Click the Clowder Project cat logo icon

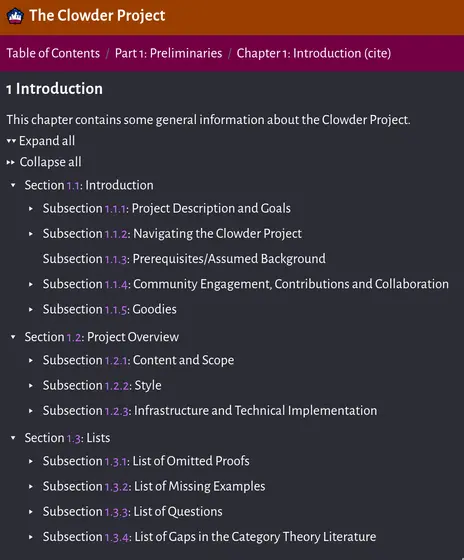click(15, 16)
